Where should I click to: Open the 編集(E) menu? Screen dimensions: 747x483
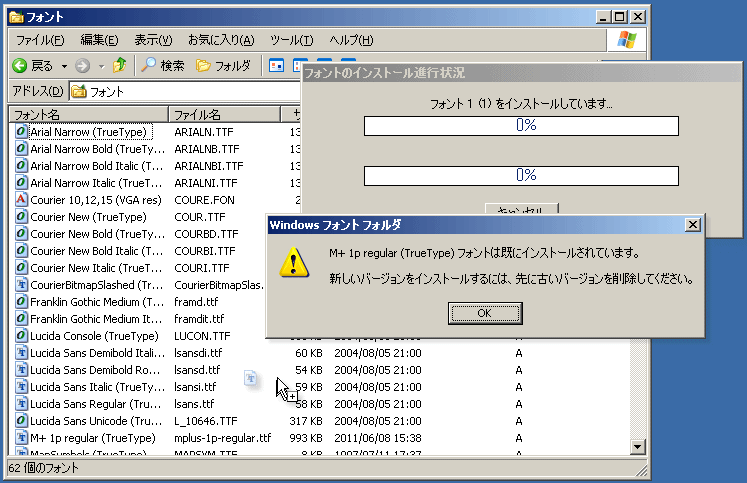[99, 40]
